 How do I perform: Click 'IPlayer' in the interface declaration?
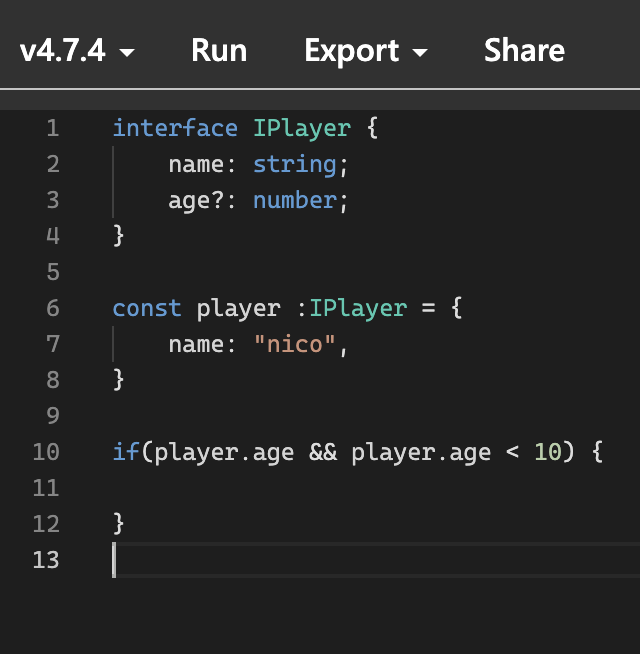click(302, 128)
